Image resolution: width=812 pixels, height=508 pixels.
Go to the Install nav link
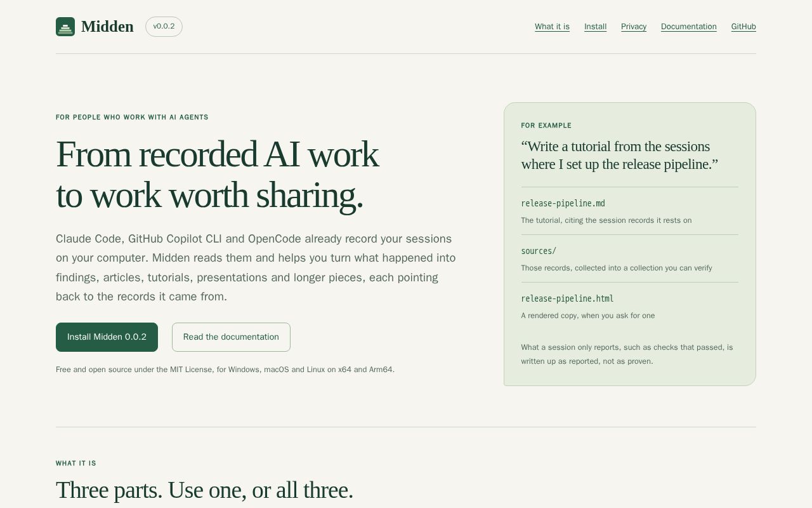tap(595, 27)
